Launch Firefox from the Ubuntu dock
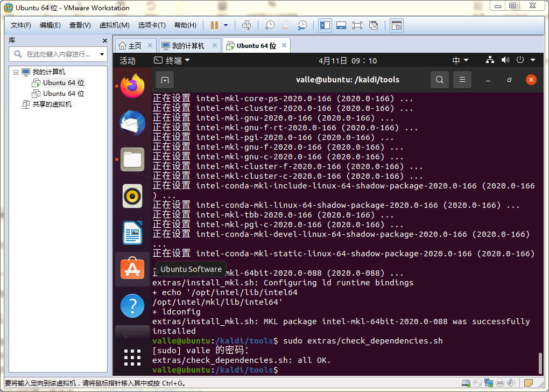The height and width of the screenshot is (392, 549). coord(132,86)
